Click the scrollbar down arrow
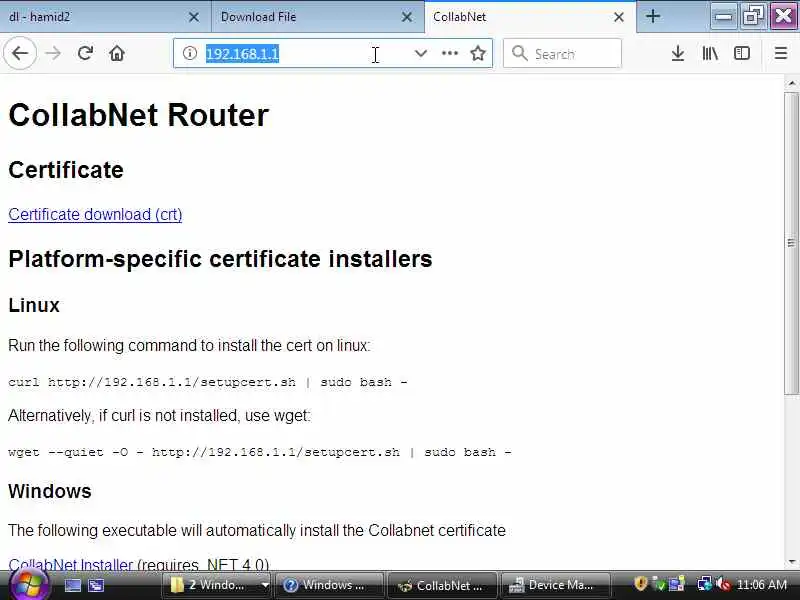Screen dimensions: 800x600 [791, 562]
